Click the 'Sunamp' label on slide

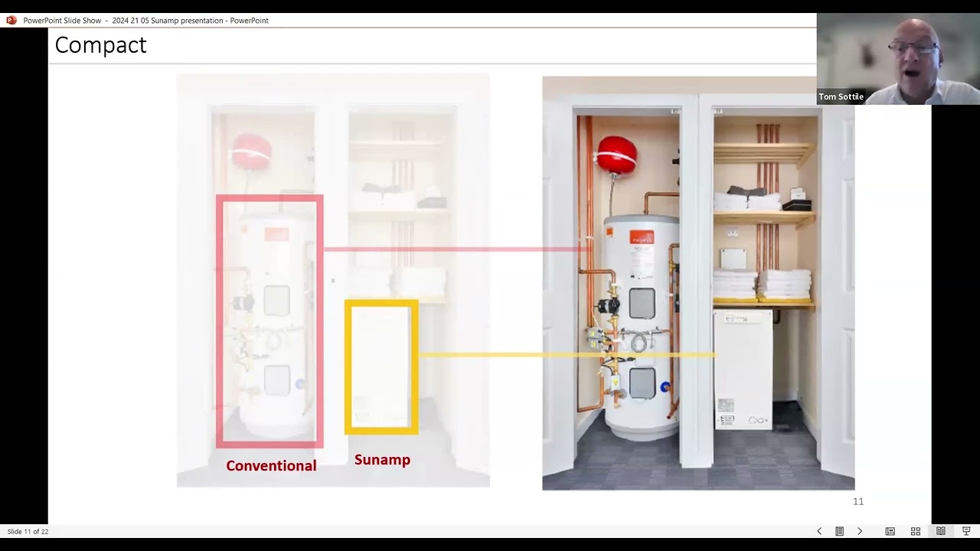click(x=382, y=459)
